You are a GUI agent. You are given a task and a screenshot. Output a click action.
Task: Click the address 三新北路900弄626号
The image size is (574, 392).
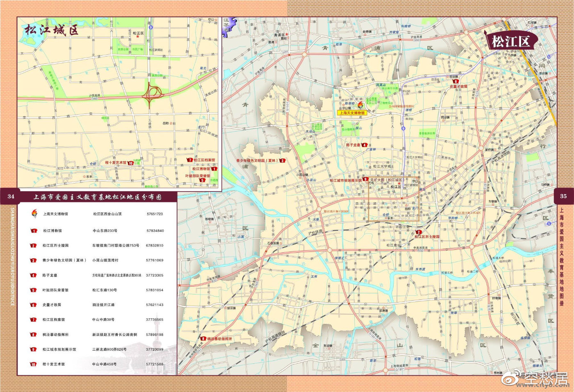109,349
